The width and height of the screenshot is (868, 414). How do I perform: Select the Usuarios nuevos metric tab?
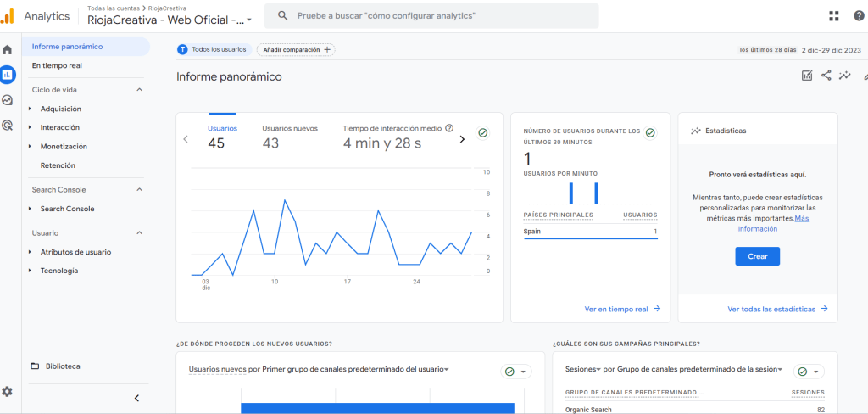[x=290, y=136]
